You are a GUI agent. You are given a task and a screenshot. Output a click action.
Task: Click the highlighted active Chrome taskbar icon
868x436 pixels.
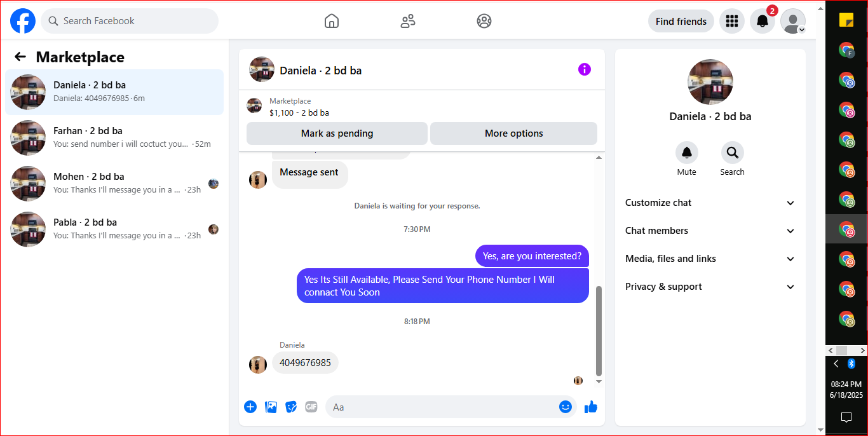coord(846,229)
